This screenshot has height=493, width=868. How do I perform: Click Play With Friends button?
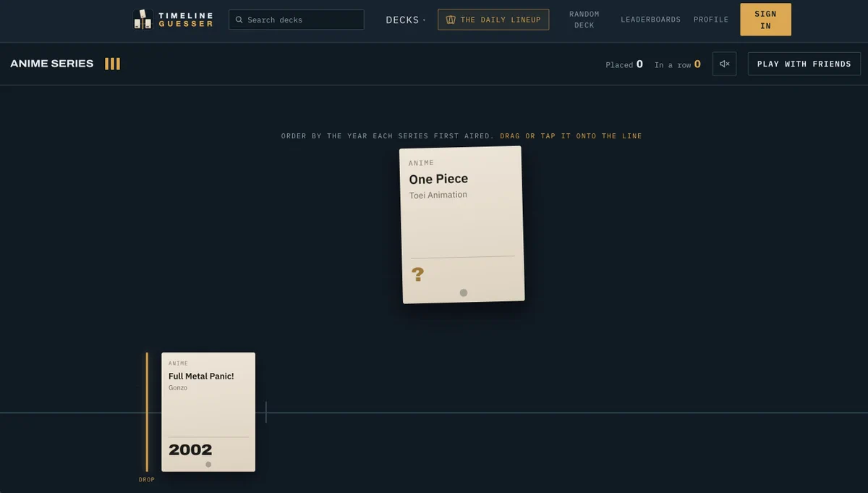pos(804,64)
